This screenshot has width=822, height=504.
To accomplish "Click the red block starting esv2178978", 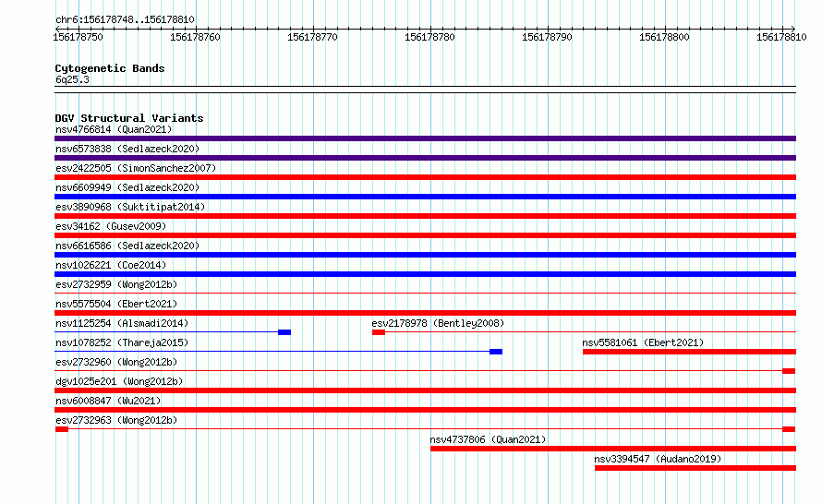I will coord(379,332).
